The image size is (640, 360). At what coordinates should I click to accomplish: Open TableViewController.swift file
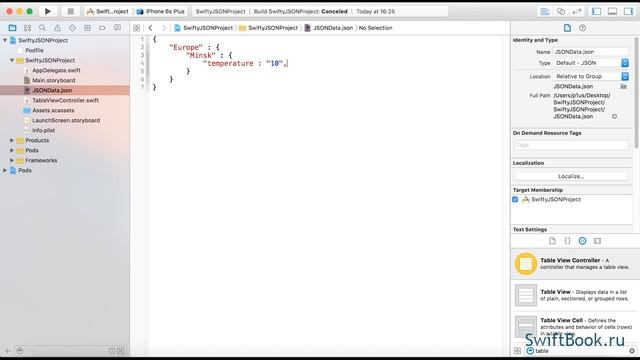[x=65, y=100]
